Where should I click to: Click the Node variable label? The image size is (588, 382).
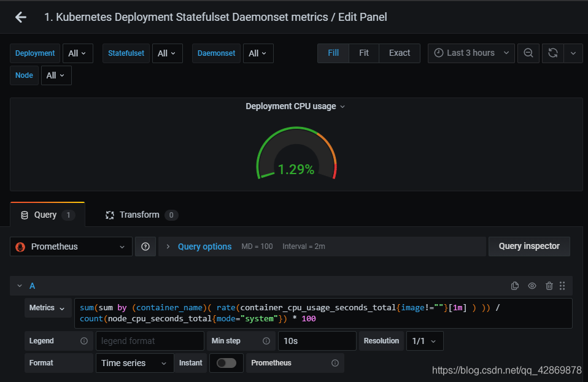(x=24, y=75)
